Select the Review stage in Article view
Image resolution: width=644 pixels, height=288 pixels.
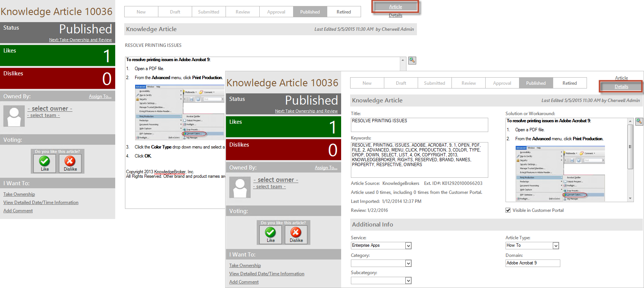click(243, 12)
